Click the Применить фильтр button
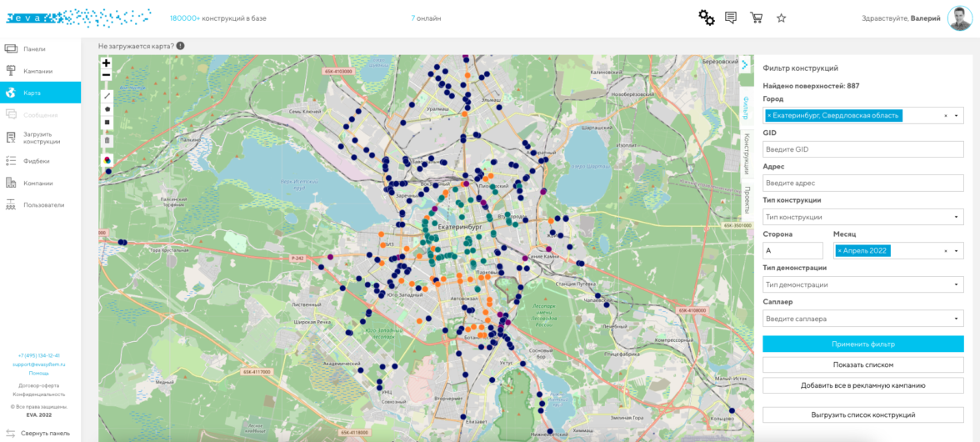The height and width of the screenshot is (442, 980). [862, 344]
